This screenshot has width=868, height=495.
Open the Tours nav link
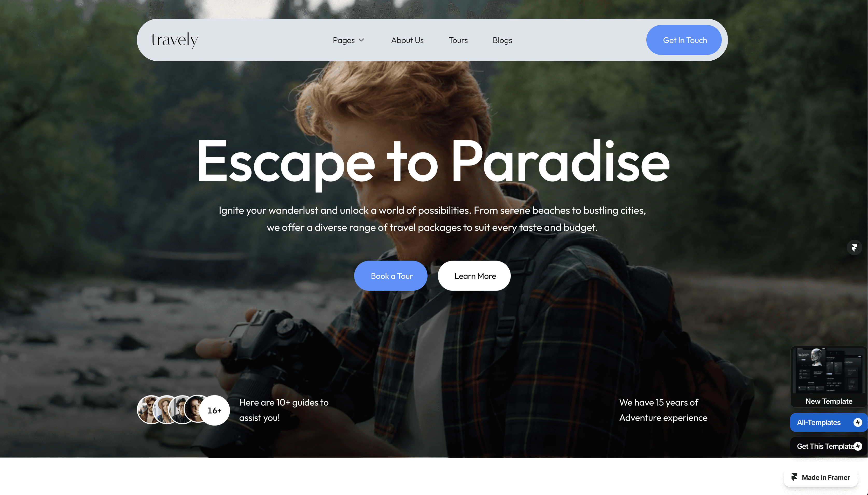point(458,40)
